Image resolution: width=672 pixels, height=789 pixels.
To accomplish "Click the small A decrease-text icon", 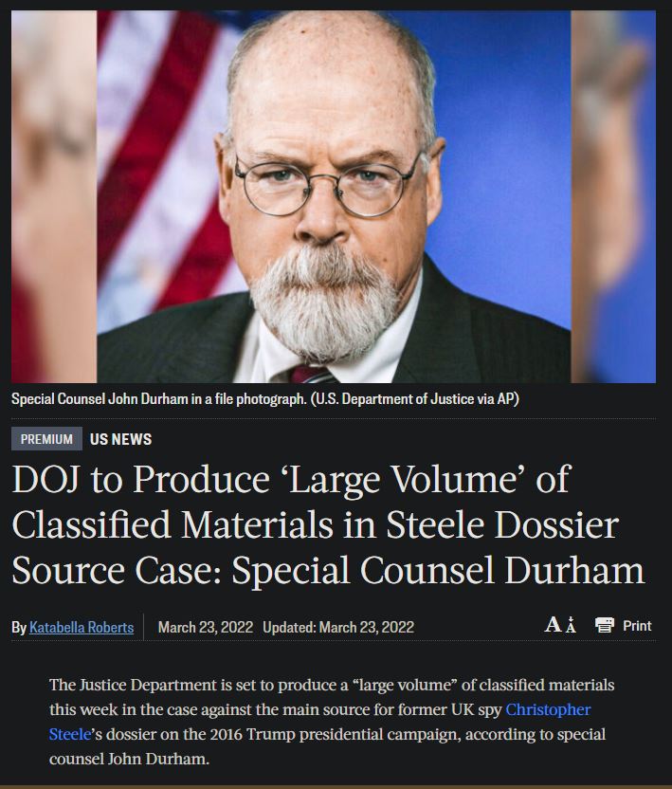I will [571, 625].
